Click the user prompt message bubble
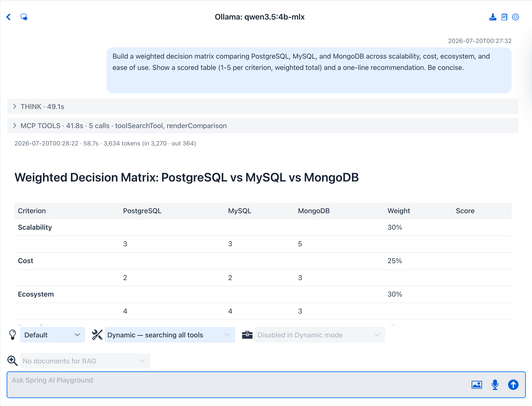The height and width of the screenshot is (406, 532). [x=309, y=70]
